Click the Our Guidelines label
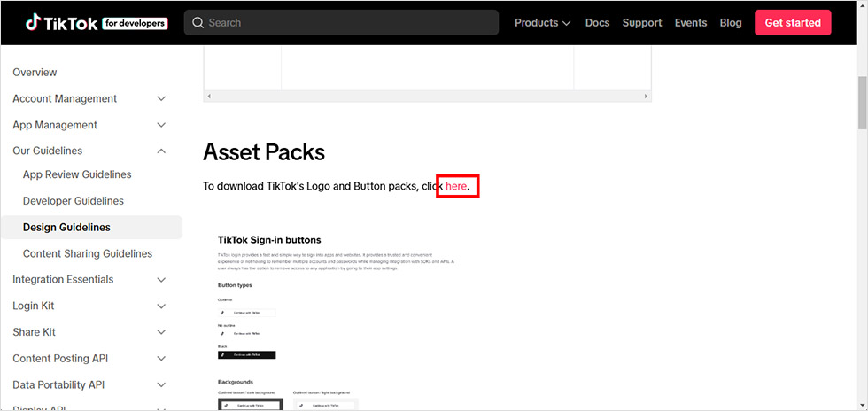Viewport: 868px width, 411px height. pyautogui.click(x=48, y=151)
